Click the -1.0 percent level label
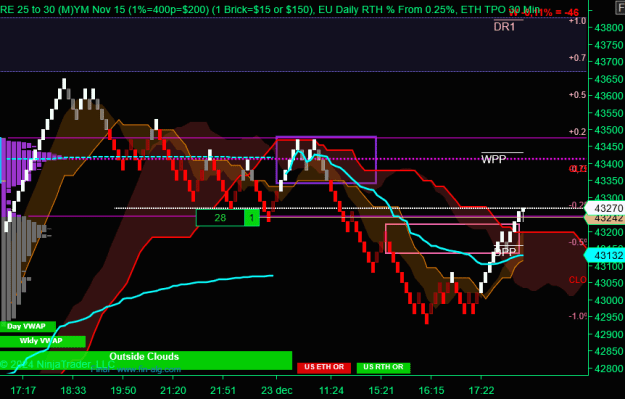 [578, 316]
